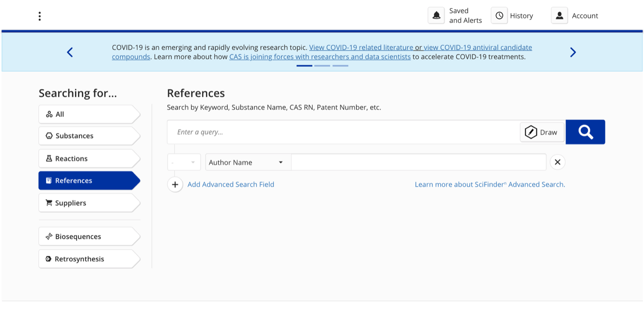Select the first banner slide indicator
The width and height of the screenshot is (644, 309).
(x=305, y=66)
